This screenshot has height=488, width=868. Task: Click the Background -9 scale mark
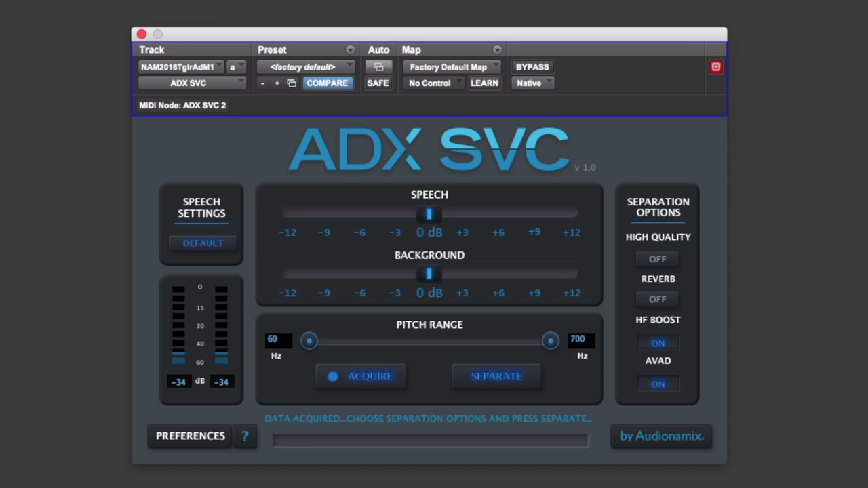point(324,293)
